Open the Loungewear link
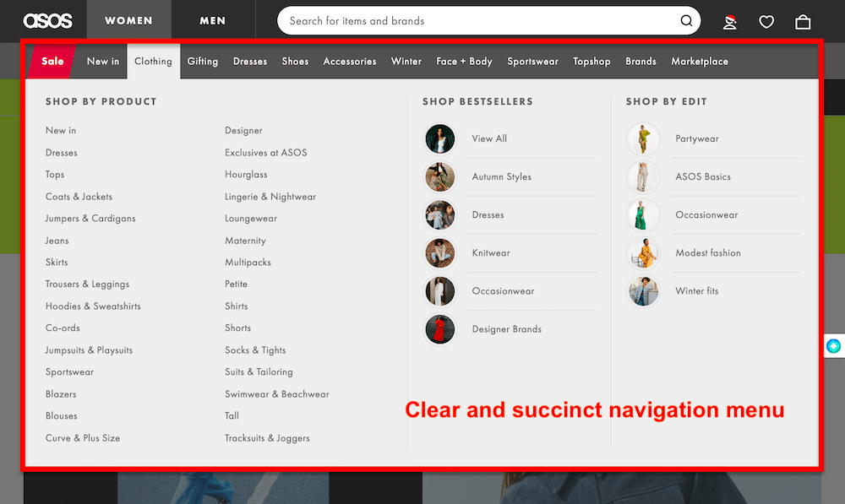Viewport: 845px width, 504px height. (x=251, y=219)
